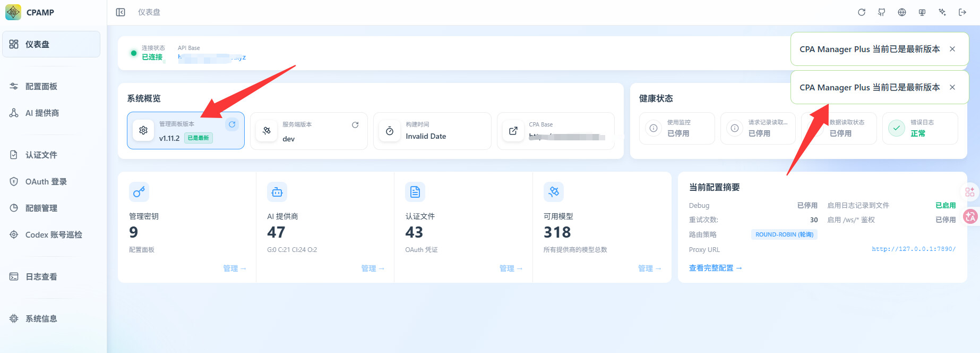980x353 pixels.
Task: Click the retry count value 30
Action: (x=814, y=220)
